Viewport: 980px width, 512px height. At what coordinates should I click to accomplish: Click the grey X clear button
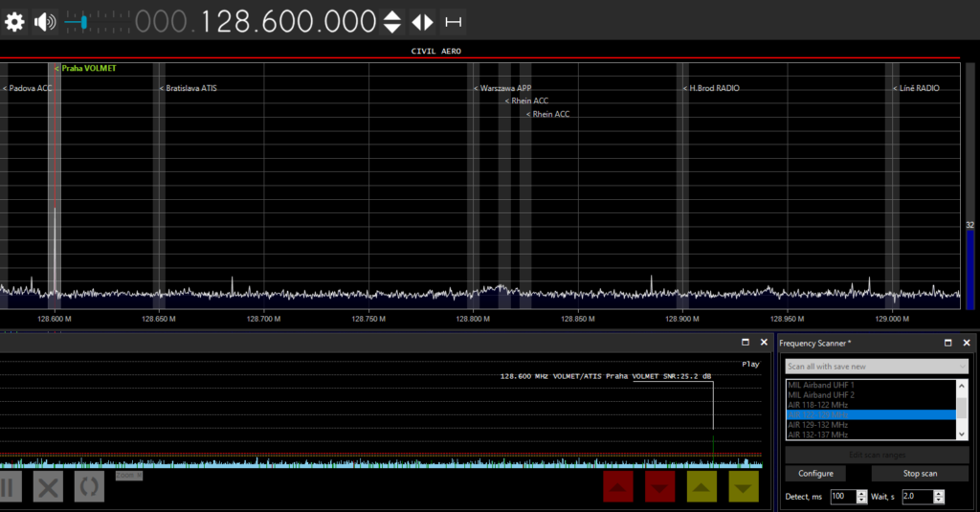48,487
